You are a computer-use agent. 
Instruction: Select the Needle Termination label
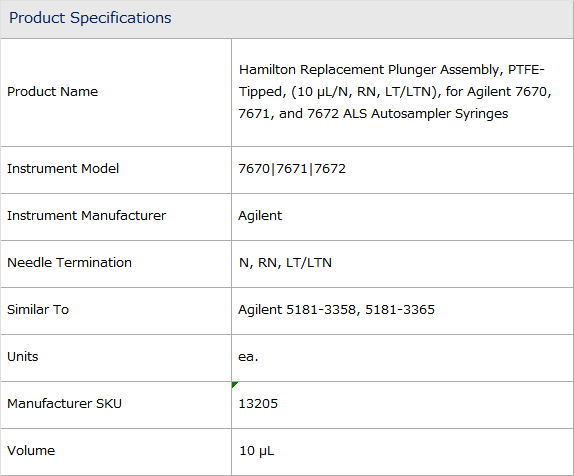[70, 263]
